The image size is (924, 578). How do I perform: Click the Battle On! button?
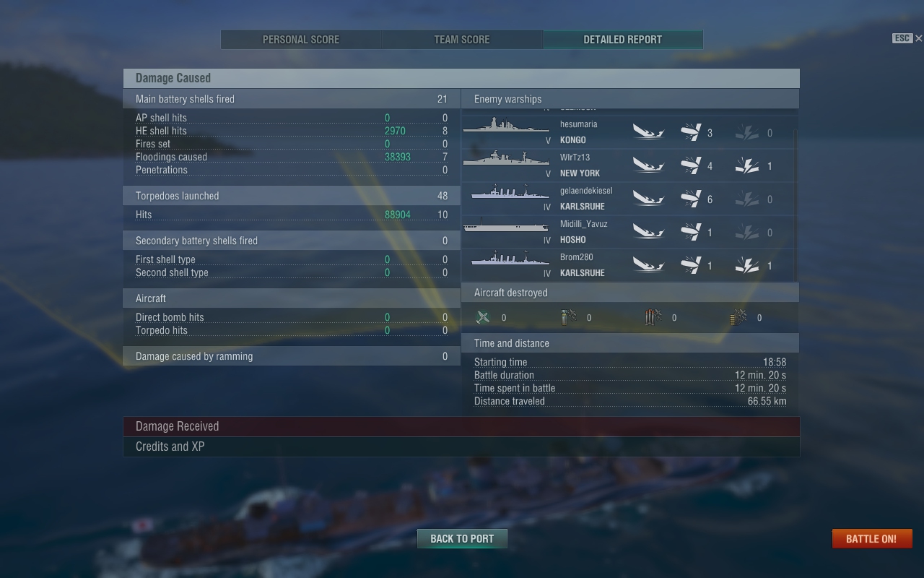tap(871, 539)
